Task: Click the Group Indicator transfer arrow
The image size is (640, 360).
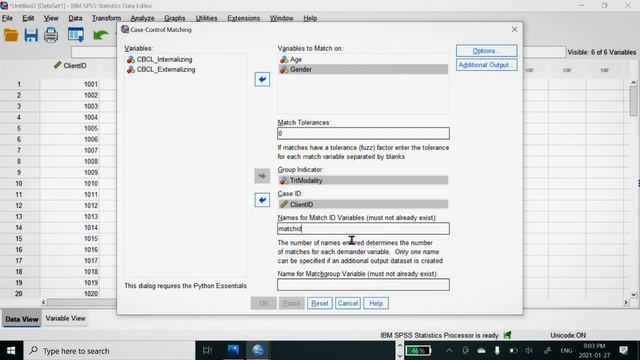Action: pyautogui.click(x=262, y=176)
